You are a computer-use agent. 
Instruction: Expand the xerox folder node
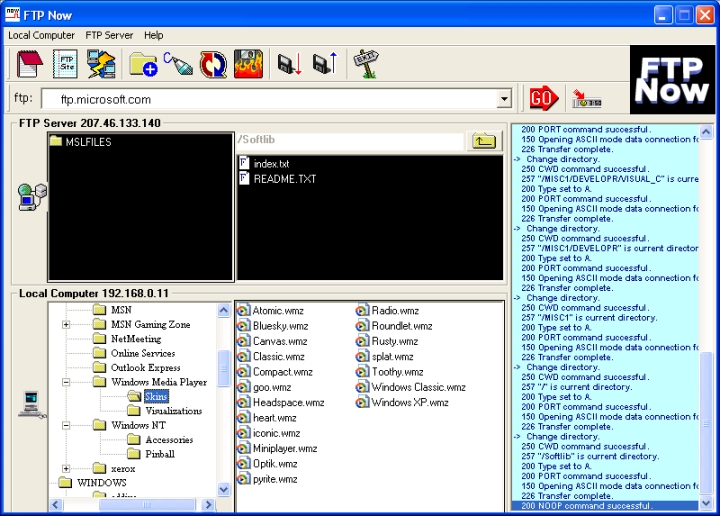pos(66,469)
